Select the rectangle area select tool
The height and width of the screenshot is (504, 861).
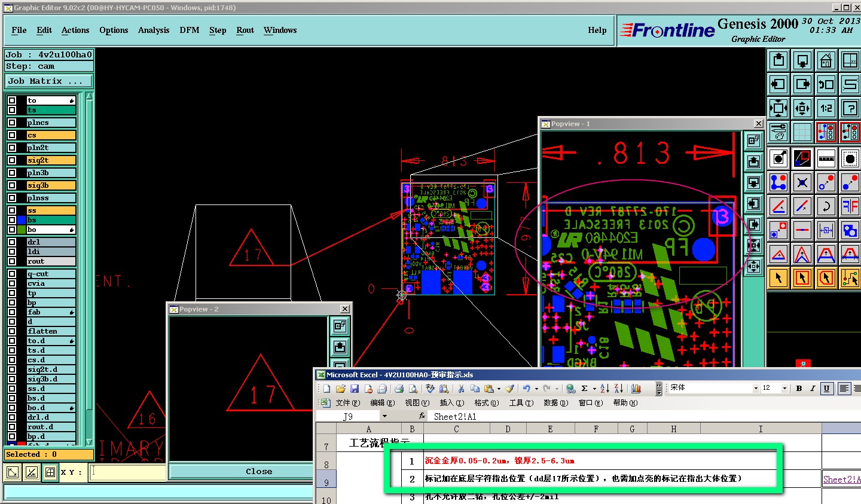(802, 278)
